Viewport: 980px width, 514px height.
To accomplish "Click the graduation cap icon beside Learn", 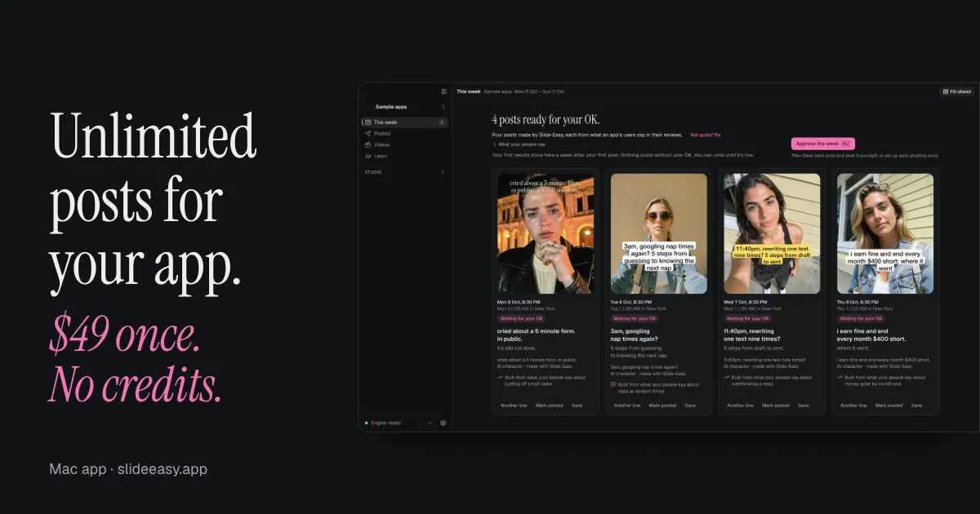I will [x=367, y=156].
